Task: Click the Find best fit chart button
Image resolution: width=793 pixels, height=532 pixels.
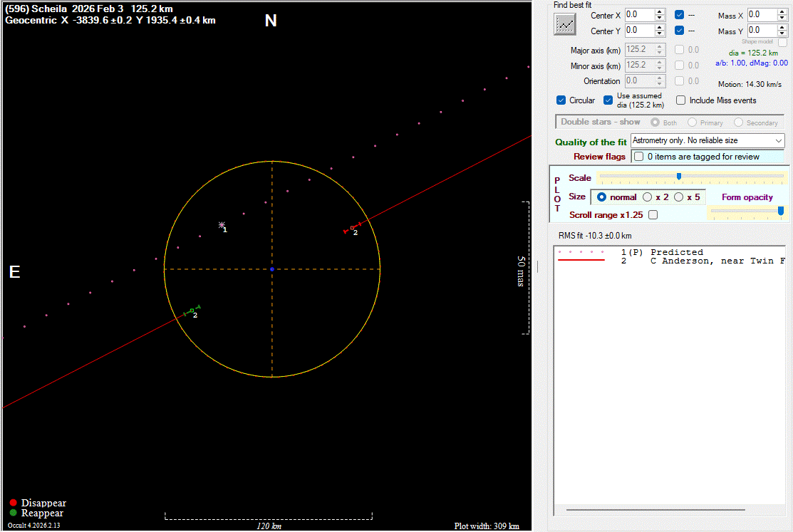Action: pos(565,24)
